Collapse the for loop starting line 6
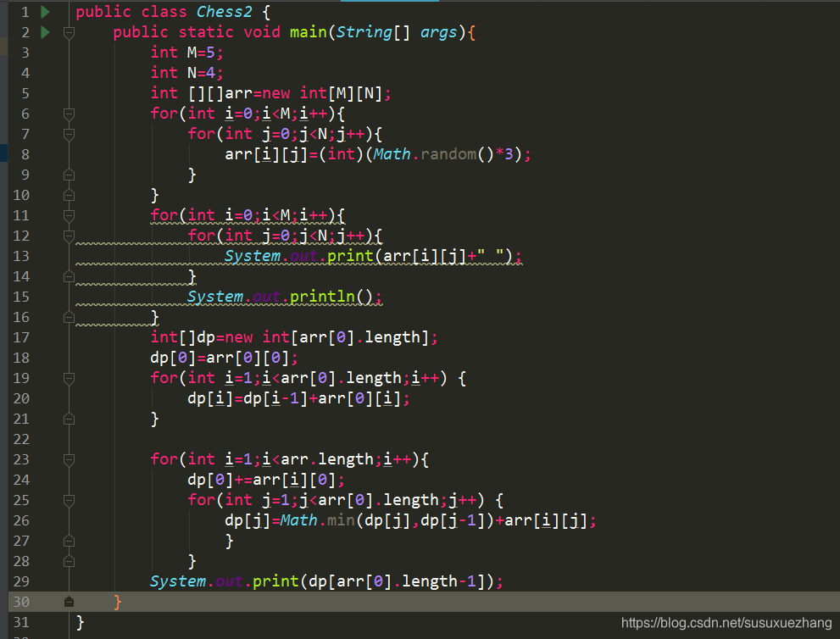 pyautogui.click(x=69, y=114)
